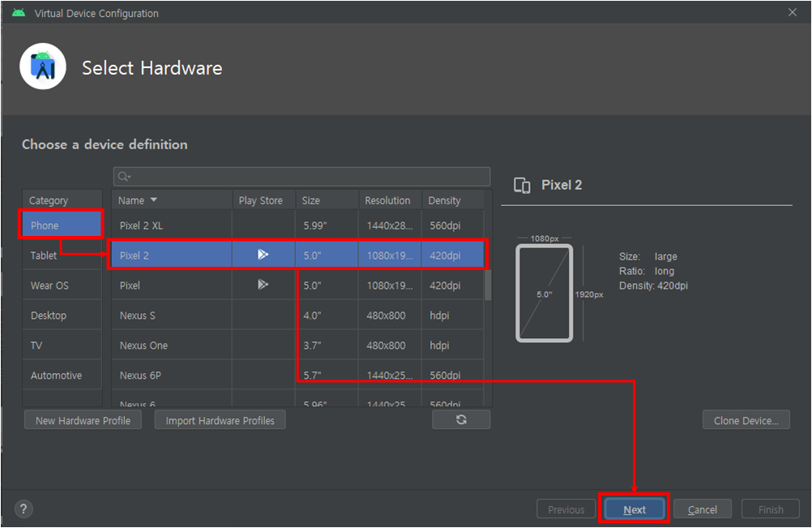This screenshot has height=528, width=812.
Task: Click New Hardware Profile button
Action: point(83,420)
